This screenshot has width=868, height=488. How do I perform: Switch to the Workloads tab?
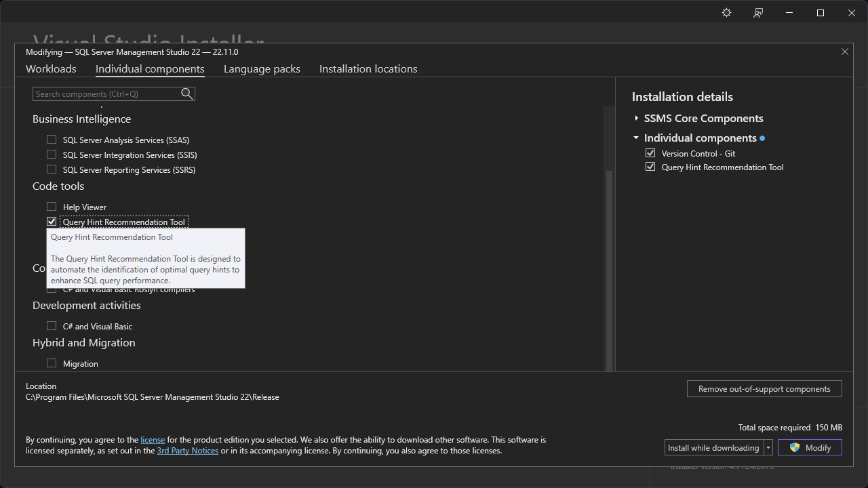click(51, 68)
